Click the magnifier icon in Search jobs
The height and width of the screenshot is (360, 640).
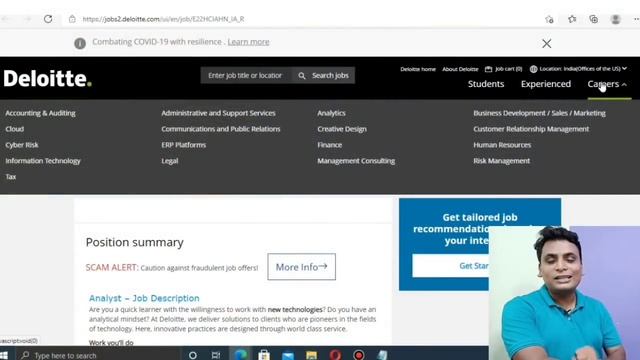[x=302, y=76]
